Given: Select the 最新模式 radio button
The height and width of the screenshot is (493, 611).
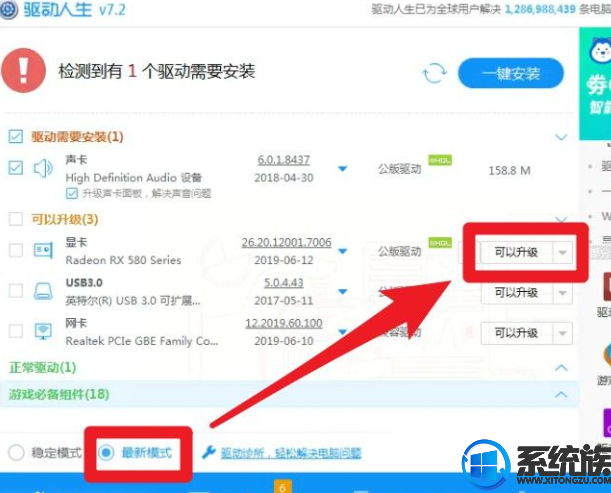Looking at the screenshot, I should (106, 452).
